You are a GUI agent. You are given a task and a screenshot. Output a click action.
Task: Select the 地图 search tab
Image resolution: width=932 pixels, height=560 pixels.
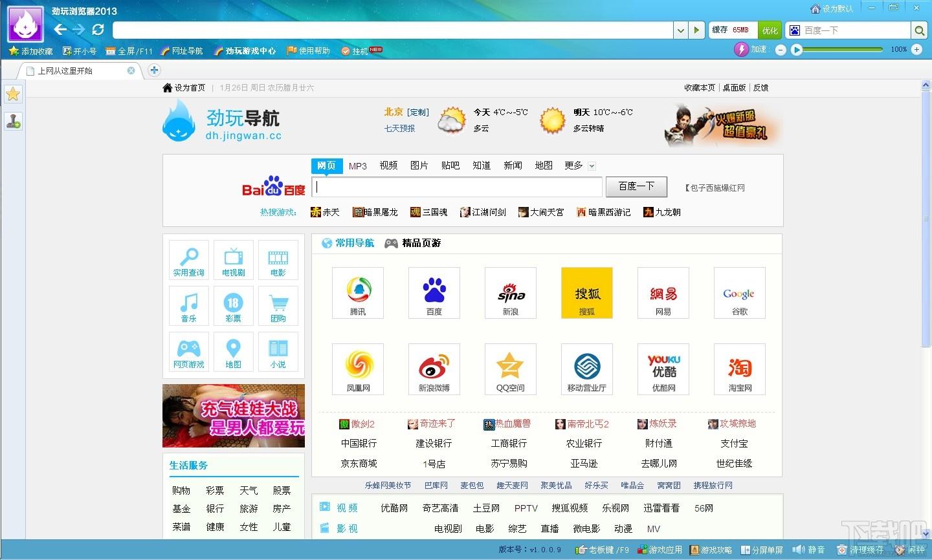click(x=544, y=166)
